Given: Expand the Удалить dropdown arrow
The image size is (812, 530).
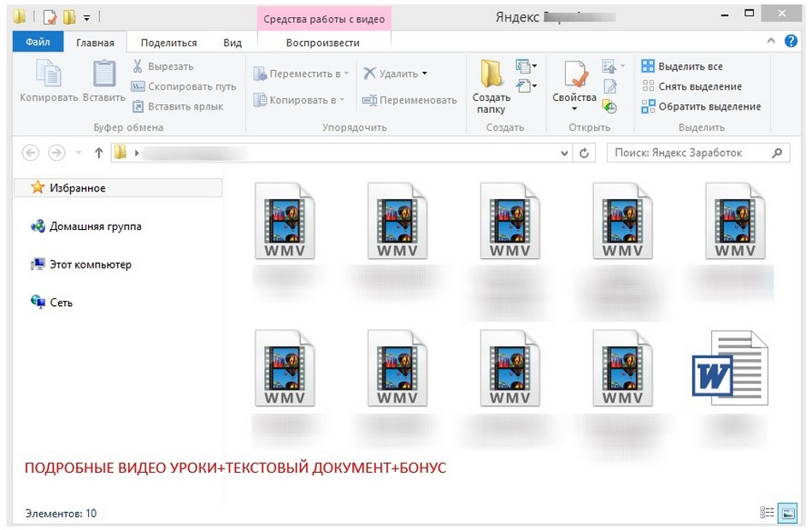Looking at the screenshot, I should point(425,73).
